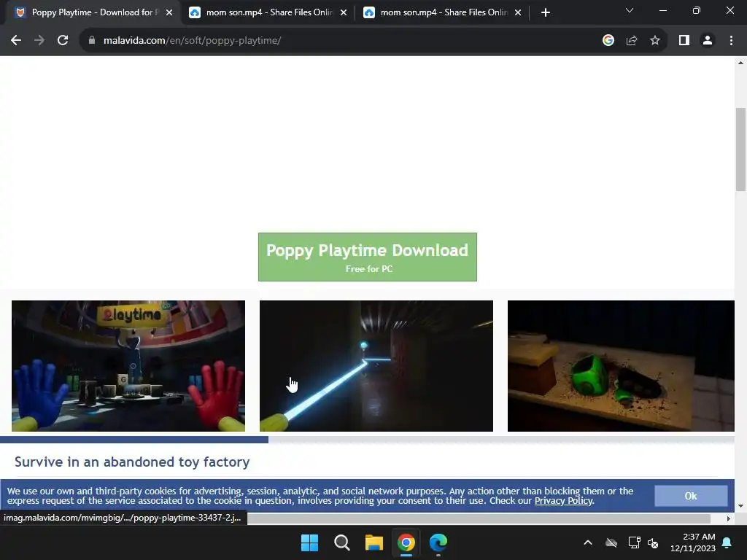Open Windows taskbar search
Image resolution: width=747 pixels, height=560 pixels.
click(341, 542)
